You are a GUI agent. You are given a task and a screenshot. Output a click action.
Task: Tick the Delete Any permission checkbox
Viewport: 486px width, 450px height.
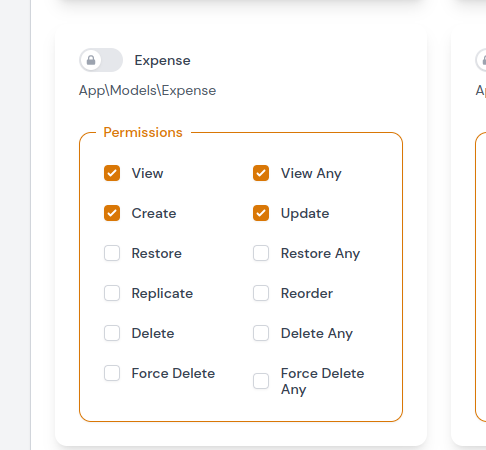click(261, 333)
